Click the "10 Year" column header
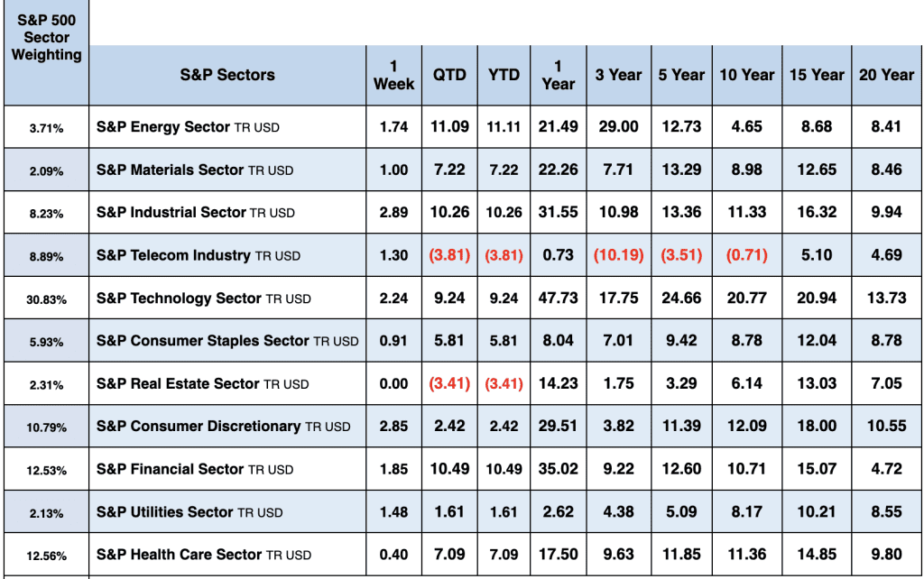The height and width of the screenshot is (579, 924). [746, 75]
